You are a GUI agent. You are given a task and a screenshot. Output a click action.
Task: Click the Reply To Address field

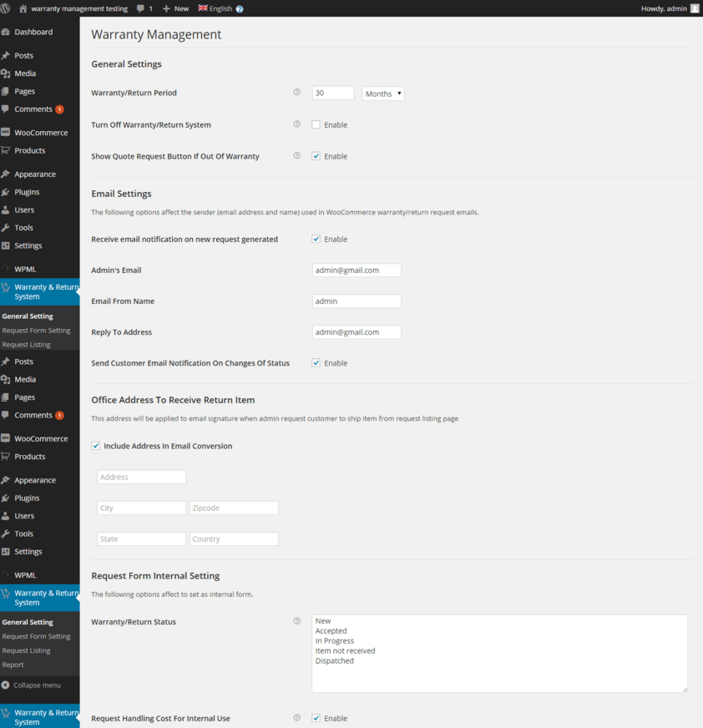[357, 332]
